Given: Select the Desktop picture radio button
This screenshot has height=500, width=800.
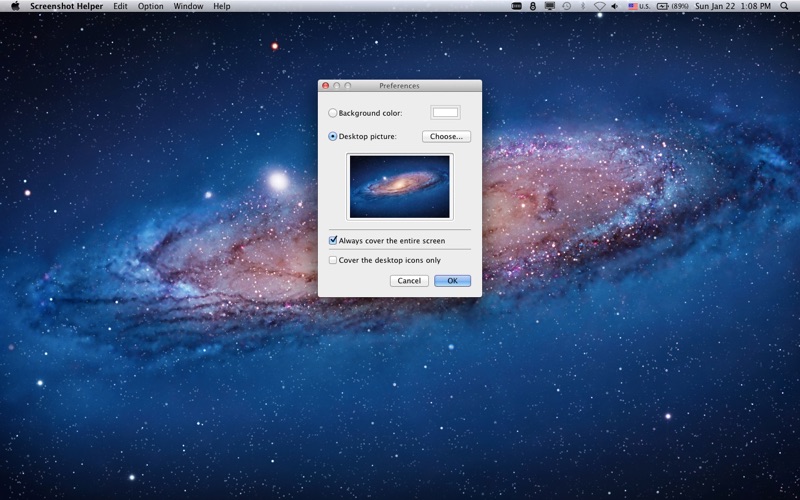Looking at the screenshot, I should pyautogui.click(x=333, y=136).
